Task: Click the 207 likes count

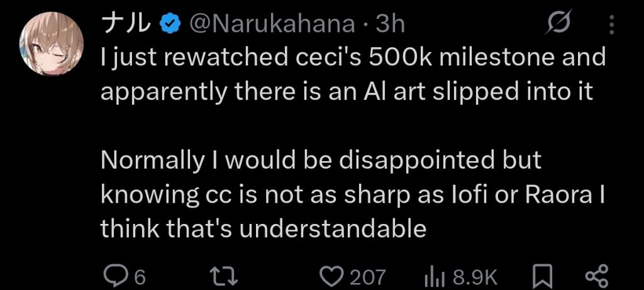Action: [x=369, y=275]
